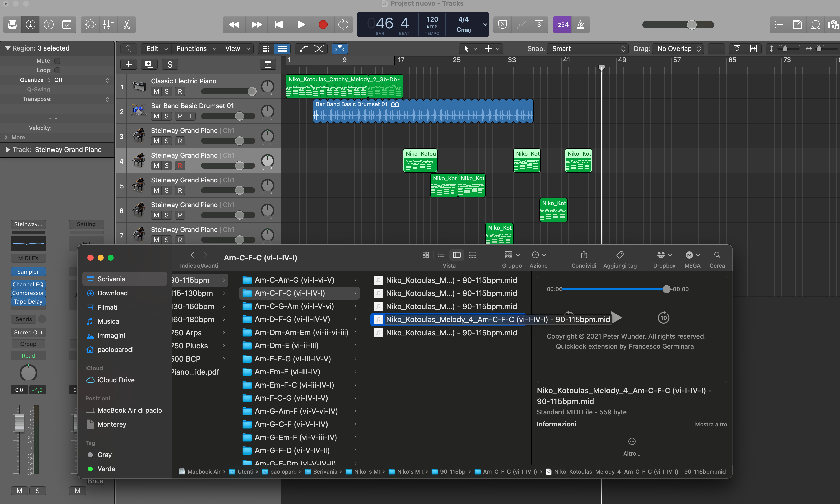Show the Mixer sliders icon
The height and width of the screenshot is (504, 840).
pyautogui.click(x=108, y=24)
